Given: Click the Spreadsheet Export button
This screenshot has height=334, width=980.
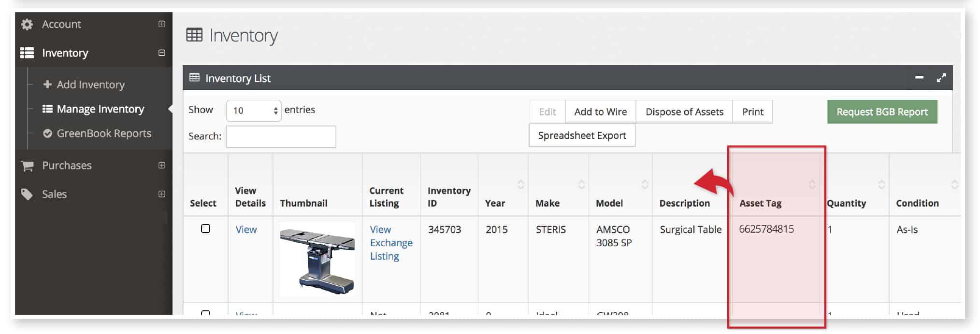Looking at the screenshot, I should click(582, 136).
